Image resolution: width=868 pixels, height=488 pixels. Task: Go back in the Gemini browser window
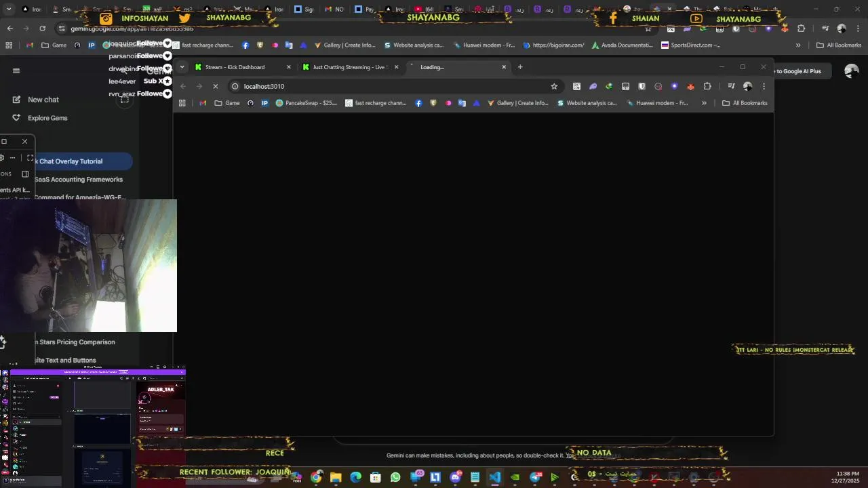[9, 28]
